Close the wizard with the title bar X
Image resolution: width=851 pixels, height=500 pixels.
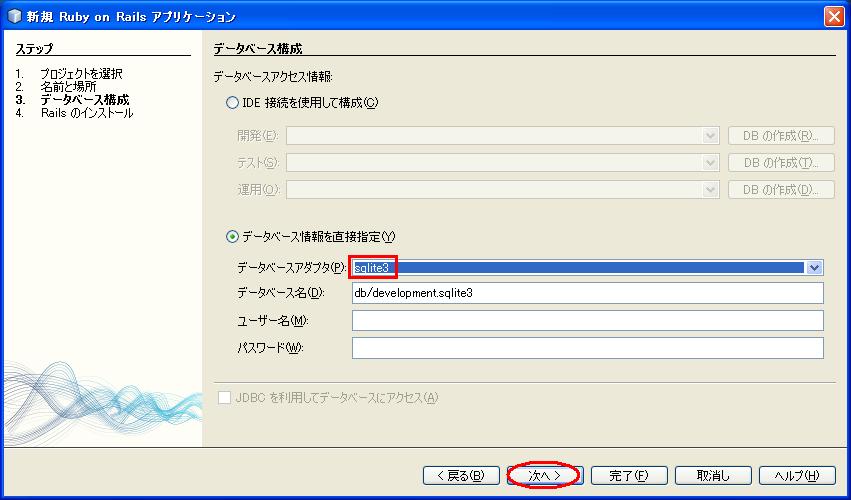pyautogui.click(x=834, y=16)
